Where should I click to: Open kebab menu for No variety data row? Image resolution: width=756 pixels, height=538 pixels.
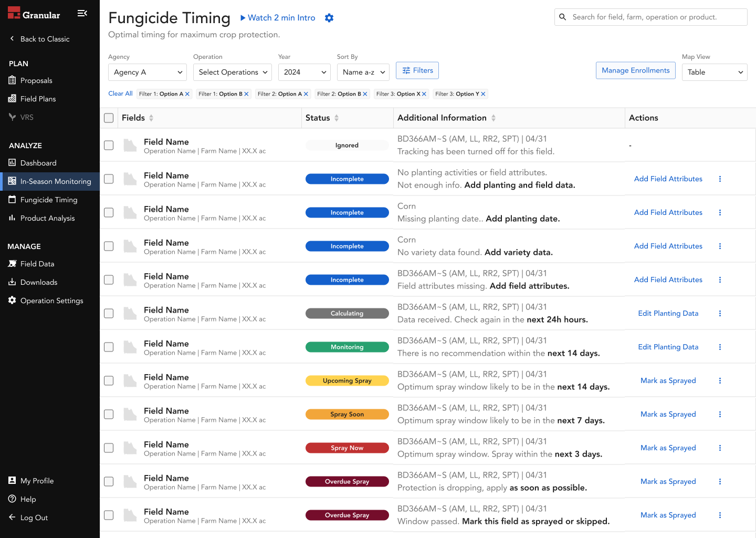[x=720, y=246]
